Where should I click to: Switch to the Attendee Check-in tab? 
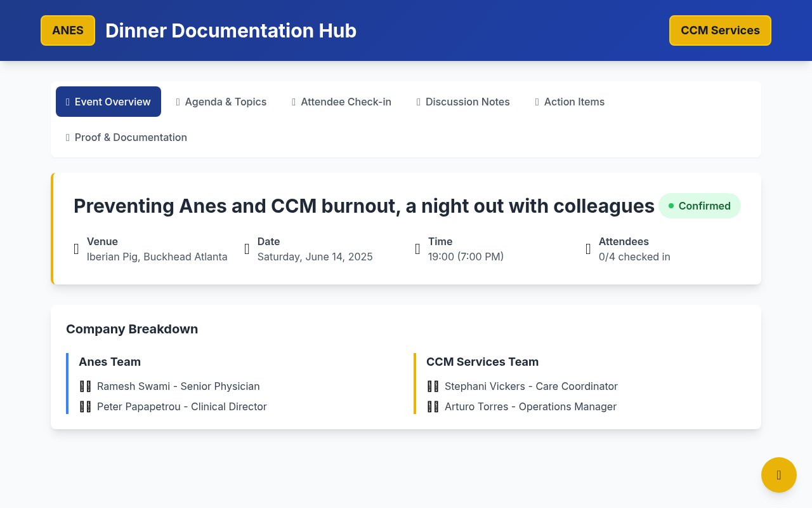click(341, 102)
